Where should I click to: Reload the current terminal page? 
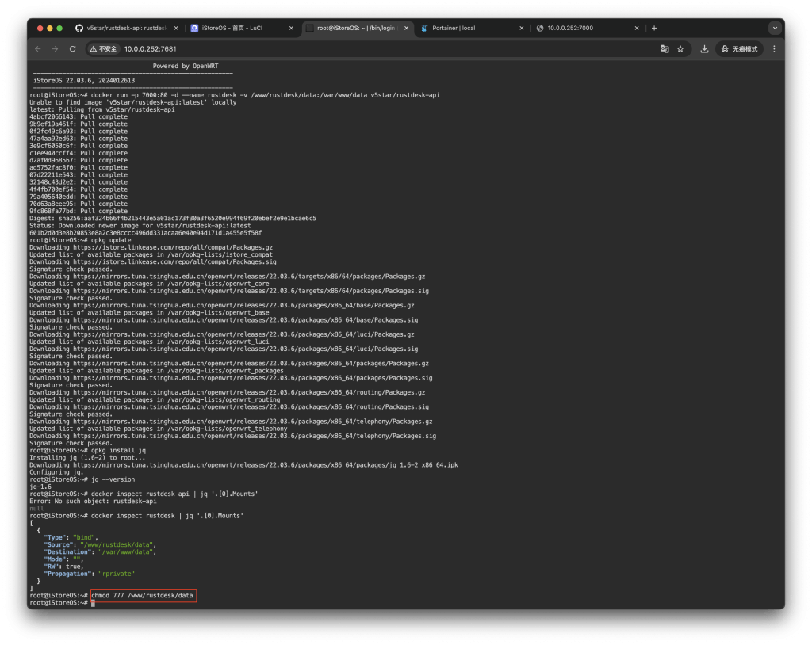(73, 49)
